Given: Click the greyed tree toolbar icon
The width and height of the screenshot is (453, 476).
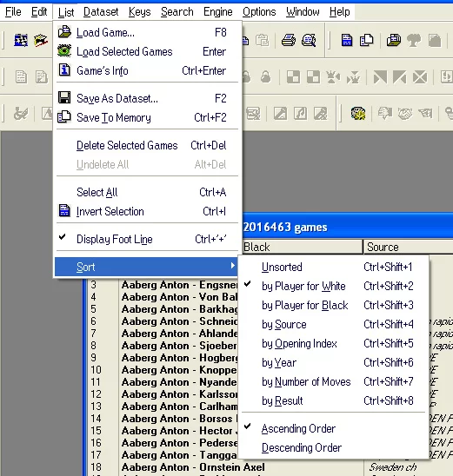Looking at the screenshot, I should pyautogui.click(x=414, y=40).
